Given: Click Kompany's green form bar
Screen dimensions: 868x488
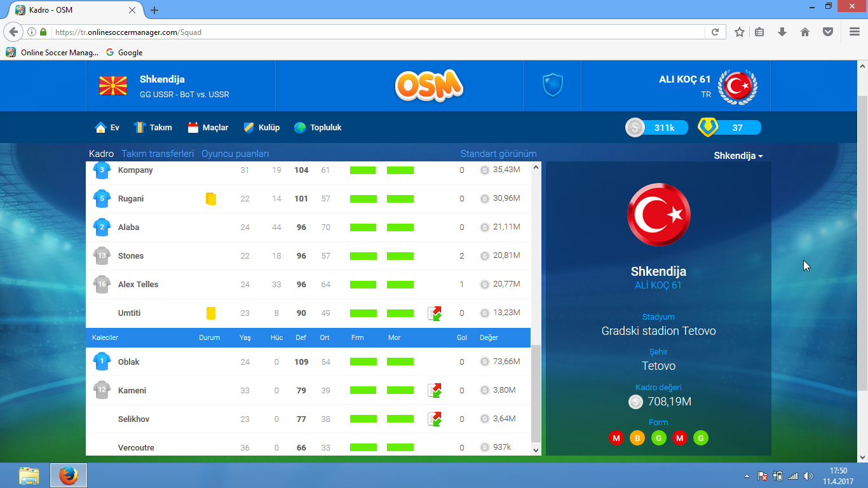Looking at the screenshot, I should point(363,170).
